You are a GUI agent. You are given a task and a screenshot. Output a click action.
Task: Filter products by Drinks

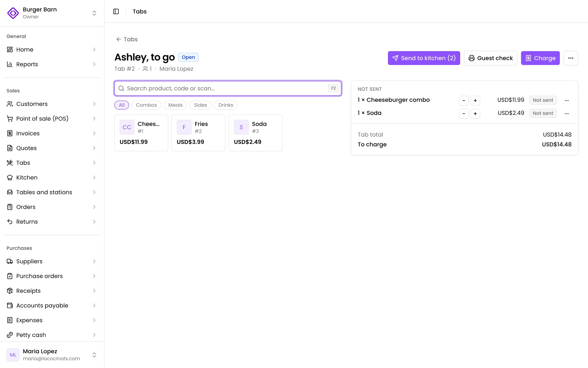tap(225, 105)
